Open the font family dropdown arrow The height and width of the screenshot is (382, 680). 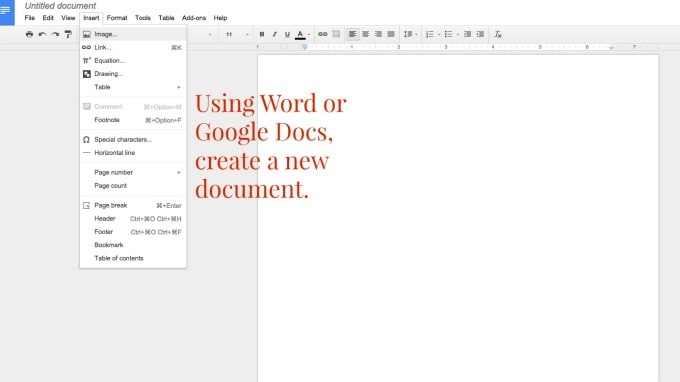point(210,34)
